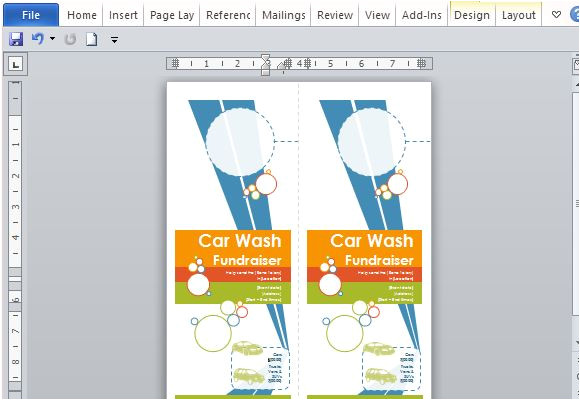Click right hanger's green event details band

[365, 293]
